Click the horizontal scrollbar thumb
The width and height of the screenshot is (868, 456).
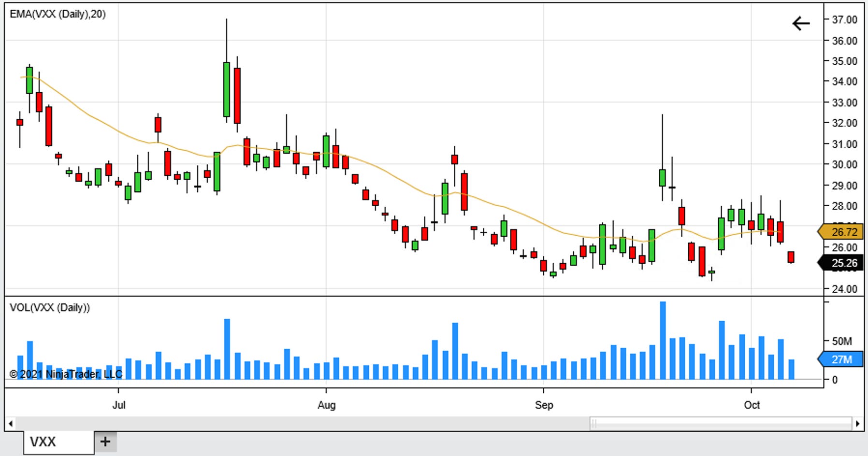pos(721,424)
